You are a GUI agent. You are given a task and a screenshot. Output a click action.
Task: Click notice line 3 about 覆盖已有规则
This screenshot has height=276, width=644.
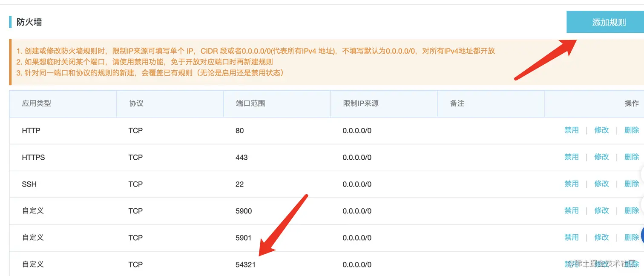150,73
